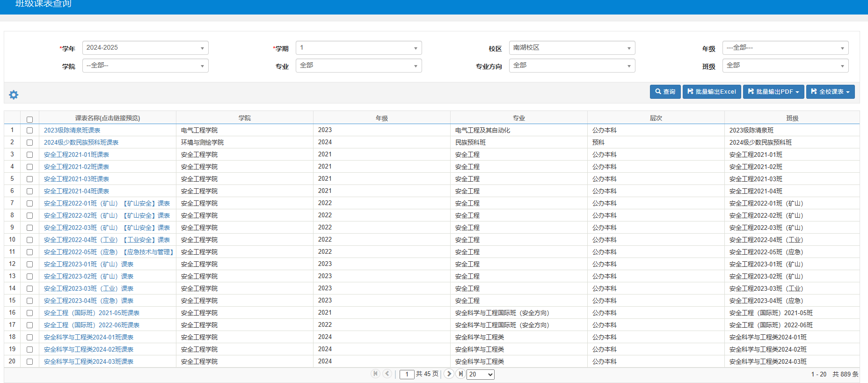Sort by 班级 column header
Image resolution: width=868 pixels, height=383 pixels.
coord(792,118)
